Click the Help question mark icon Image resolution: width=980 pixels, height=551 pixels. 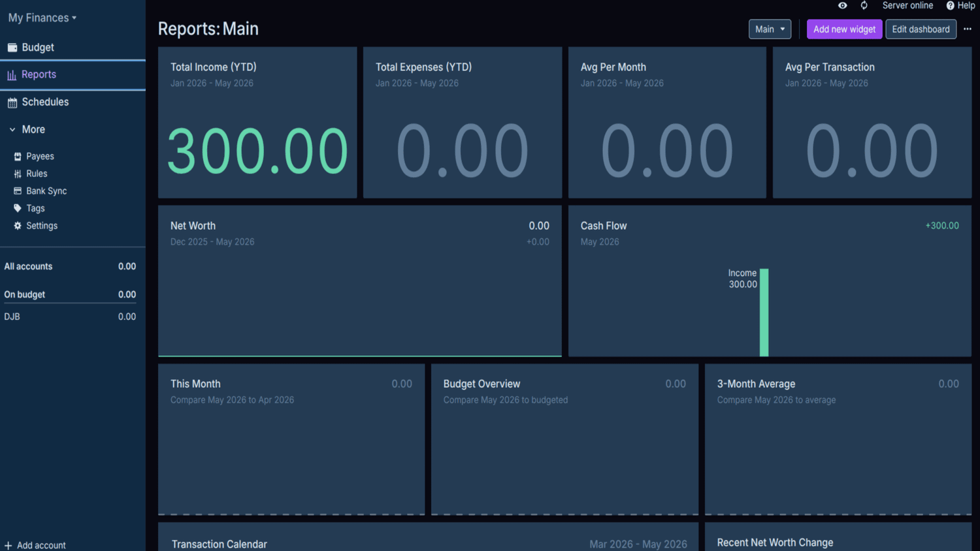(x=951, y=6)
